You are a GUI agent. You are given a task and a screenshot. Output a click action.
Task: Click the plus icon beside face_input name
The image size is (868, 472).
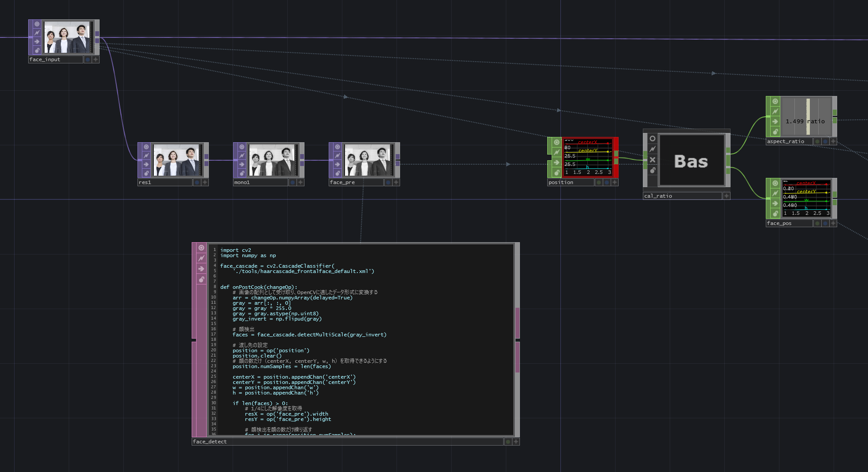(x=95, y=59)
